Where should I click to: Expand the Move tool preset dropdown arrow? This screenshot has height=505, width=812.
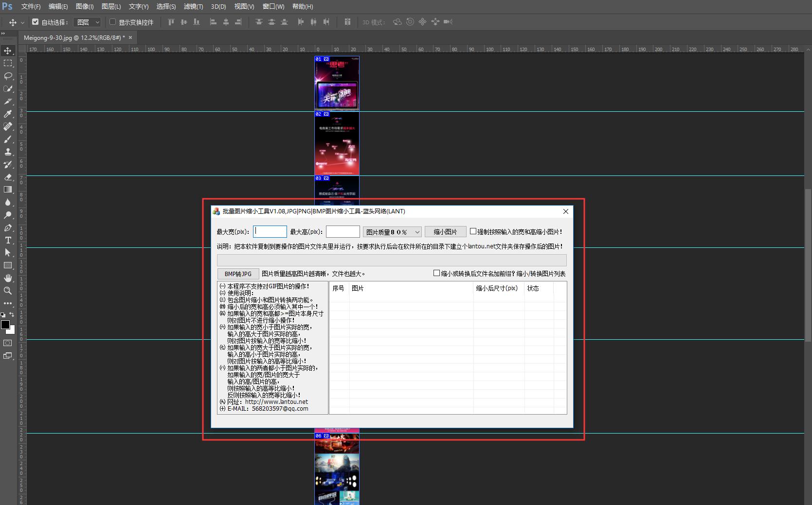point(22,22)
